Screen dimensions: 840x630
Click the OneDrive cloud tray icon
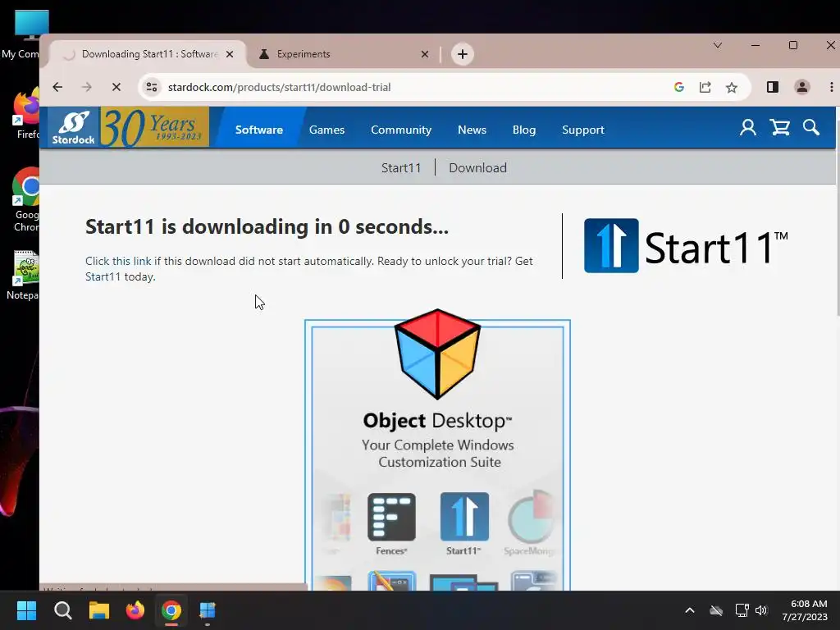click(x=715, y=610)
